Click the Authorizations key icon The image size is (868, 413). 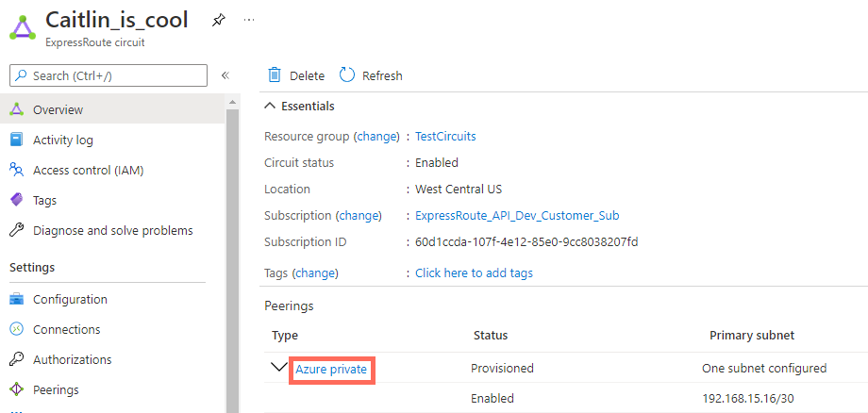click(x=17, y=359)
